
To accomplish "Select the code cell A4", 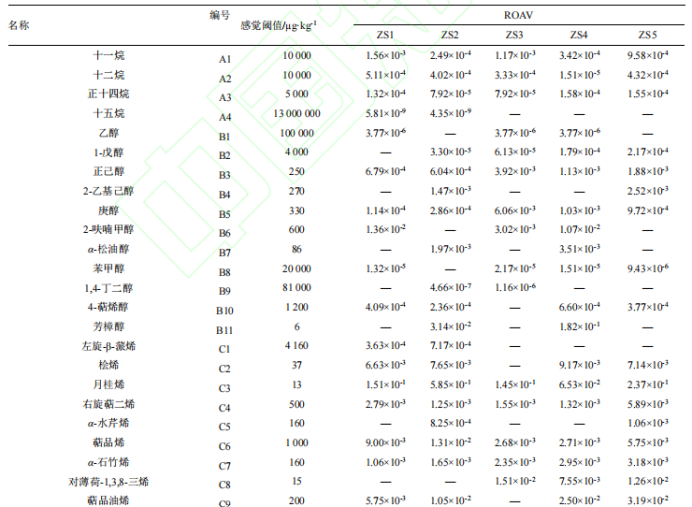I will pos(225,116).
